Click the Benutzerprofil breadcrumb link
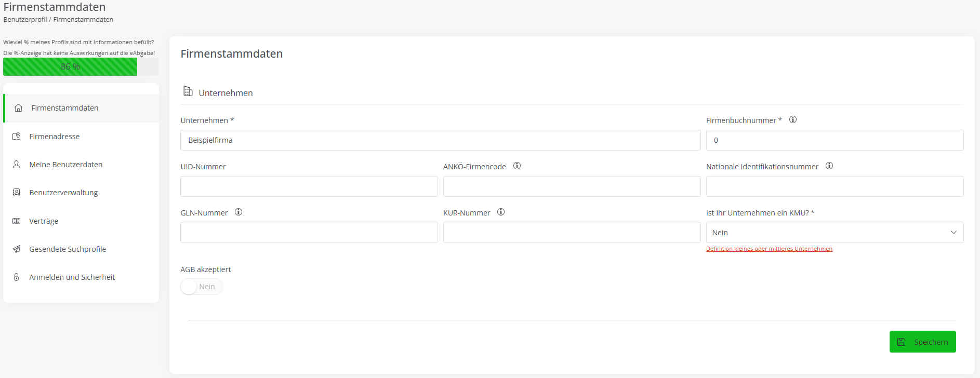The width and height of the screenshot is (980, 378). tap(25, 20)
